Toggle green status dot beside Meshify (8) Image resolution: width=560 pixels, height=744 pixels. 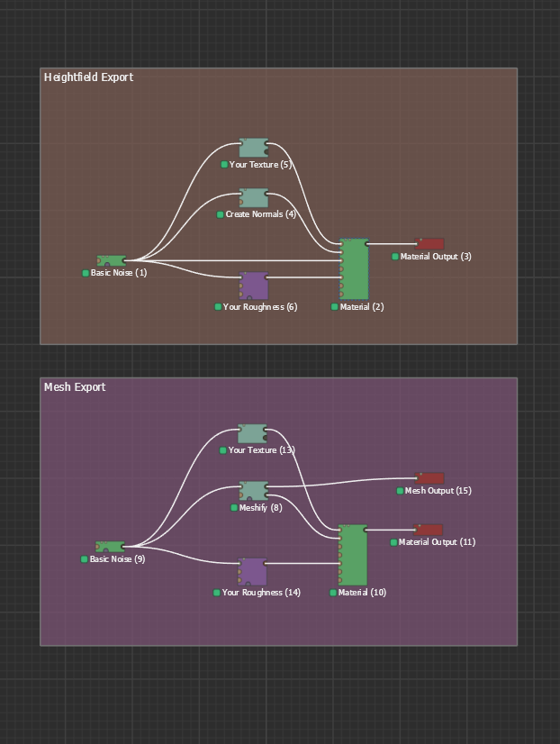(x=234, y=508)
